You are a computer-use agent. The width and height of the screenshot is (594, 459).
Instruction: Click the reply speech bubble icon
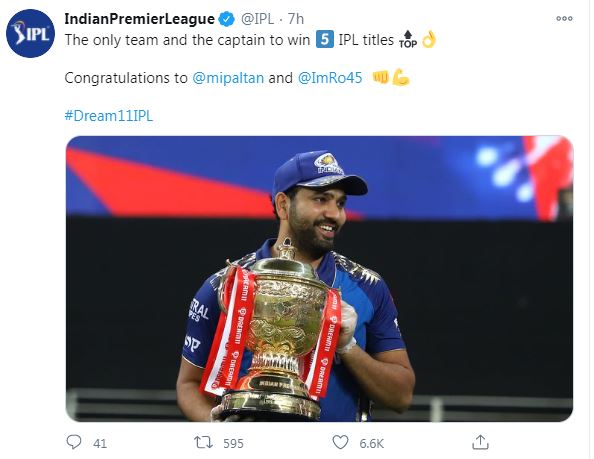[74, 442]
